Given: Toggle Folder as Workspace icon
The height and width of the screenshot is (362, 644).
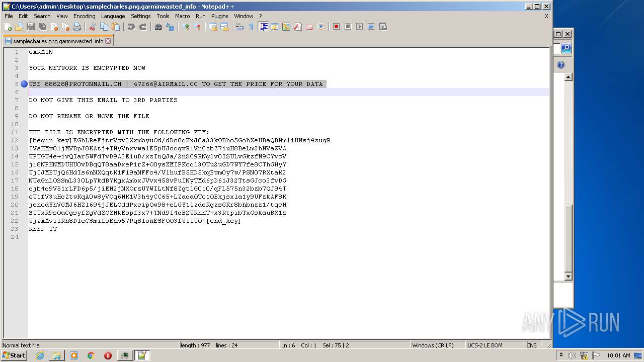Looking at the screenshot, I should point(309,27).
